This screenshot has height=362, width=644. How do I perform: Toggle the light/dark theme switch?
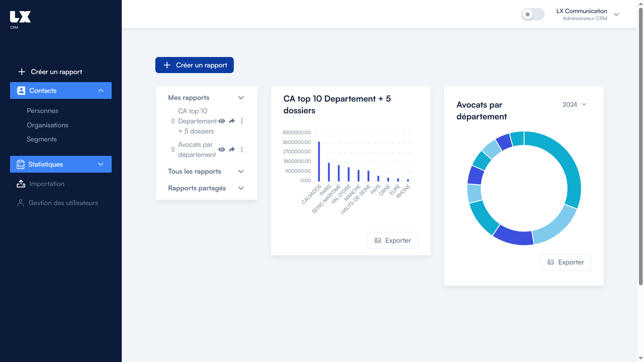[533, 14]
